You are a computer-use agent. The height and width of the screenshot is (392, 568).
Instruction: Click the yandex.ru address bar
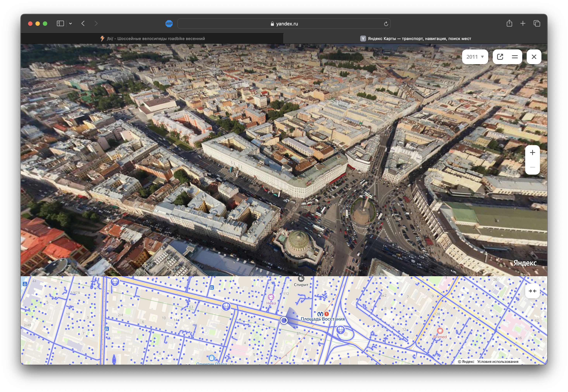click(x=284, y=24)
